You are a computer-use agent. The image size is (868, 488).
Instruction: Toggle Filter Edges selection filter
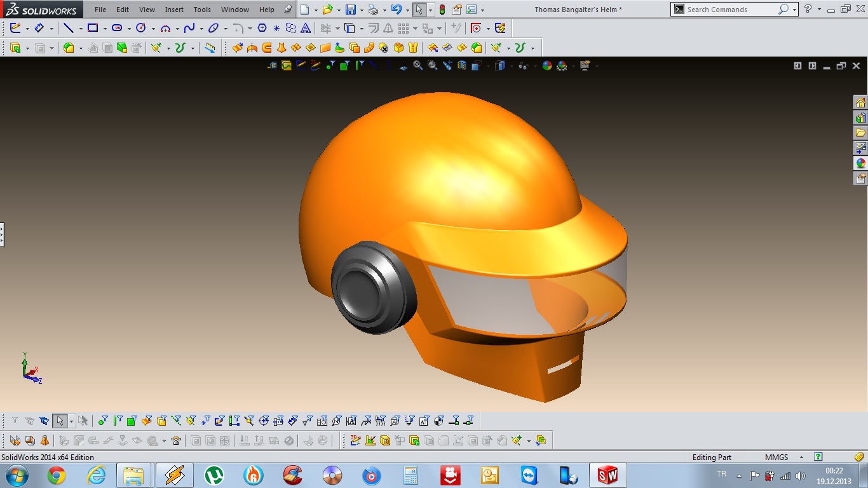(118, 421)
